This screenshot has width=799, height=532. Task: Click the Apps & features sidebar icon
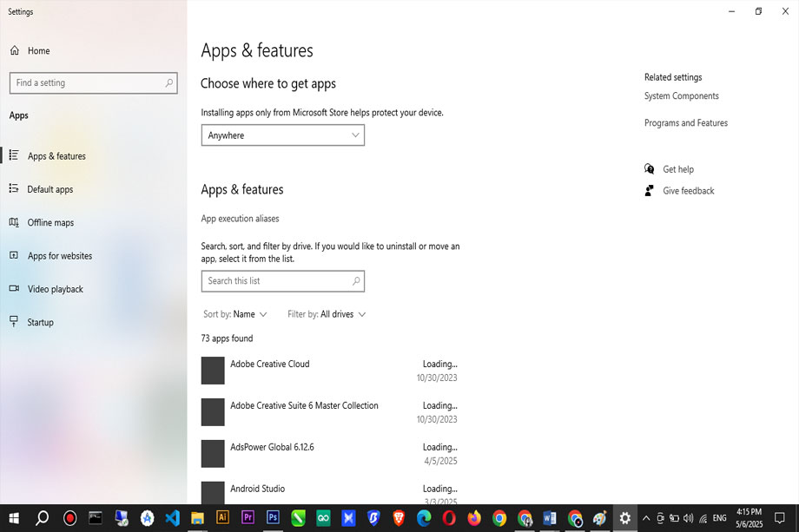coord(14,155)
